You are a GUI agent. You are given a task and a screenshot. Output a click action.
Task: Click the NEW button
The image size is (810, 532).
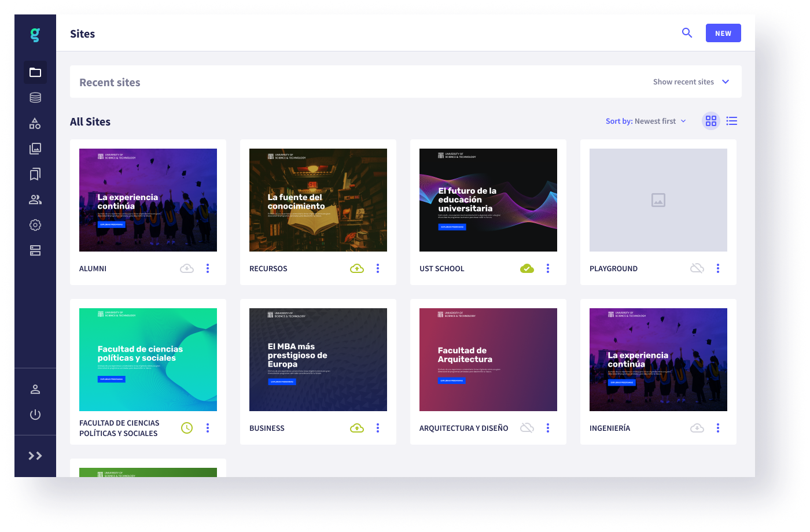(723, 33)
